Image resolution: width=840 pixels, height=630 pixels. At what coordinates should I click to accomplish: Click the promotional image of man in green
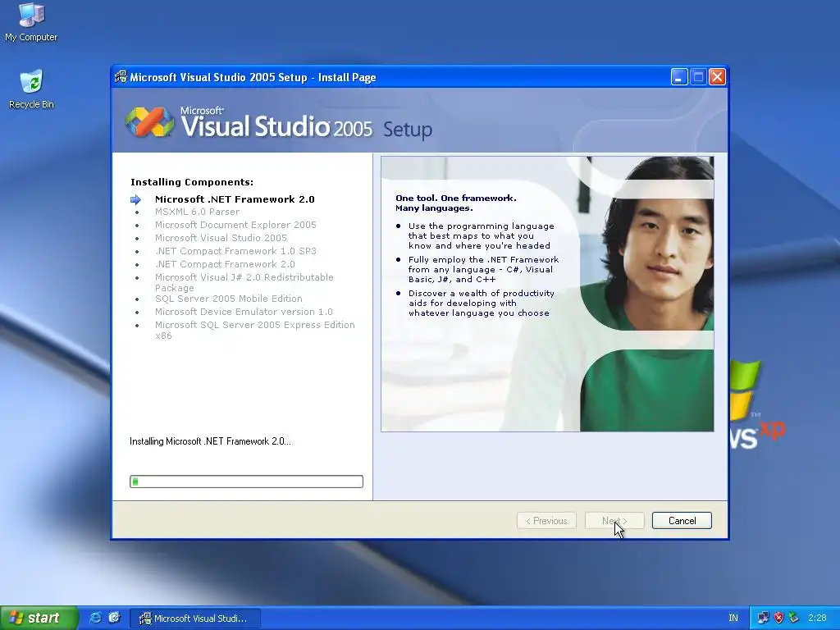point(547,294)
